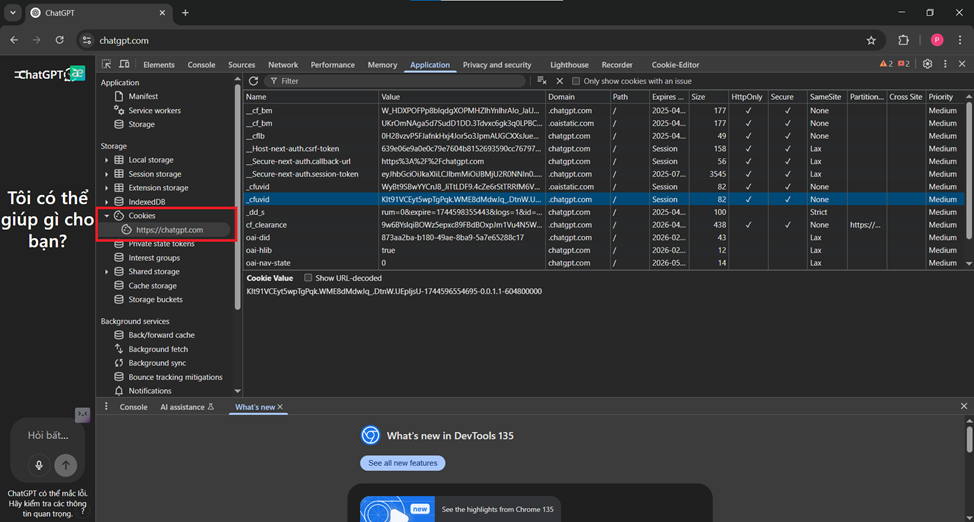Select the oai-did cookie row
Screen dimensions: 974x522
pos(604,237)
